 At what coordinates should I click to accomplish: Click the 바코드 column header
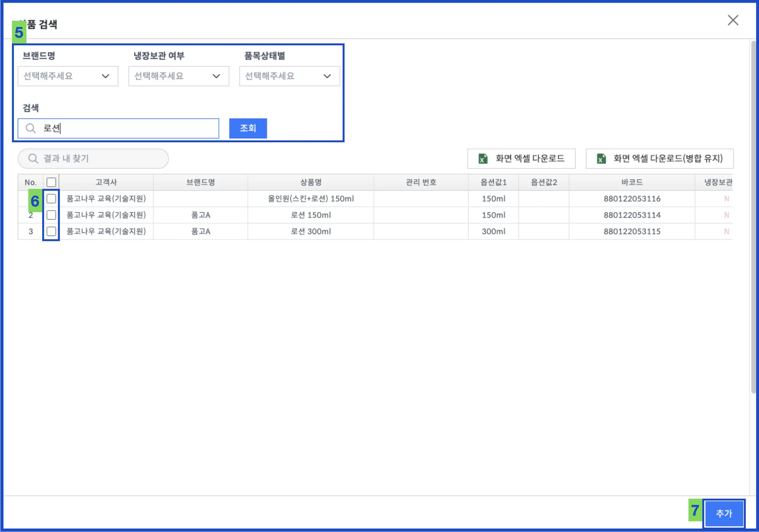pos(632,182)
